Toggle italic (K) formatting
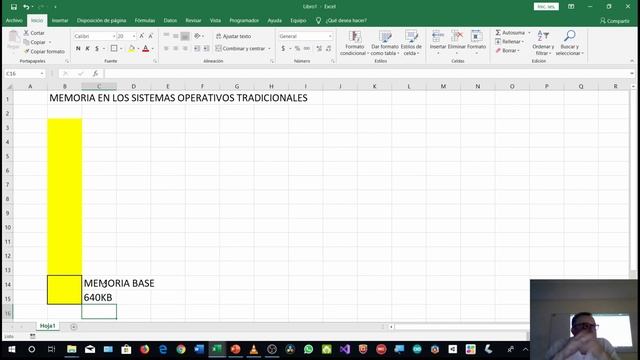This screenshot has width=640, height=360. (87, 49)
